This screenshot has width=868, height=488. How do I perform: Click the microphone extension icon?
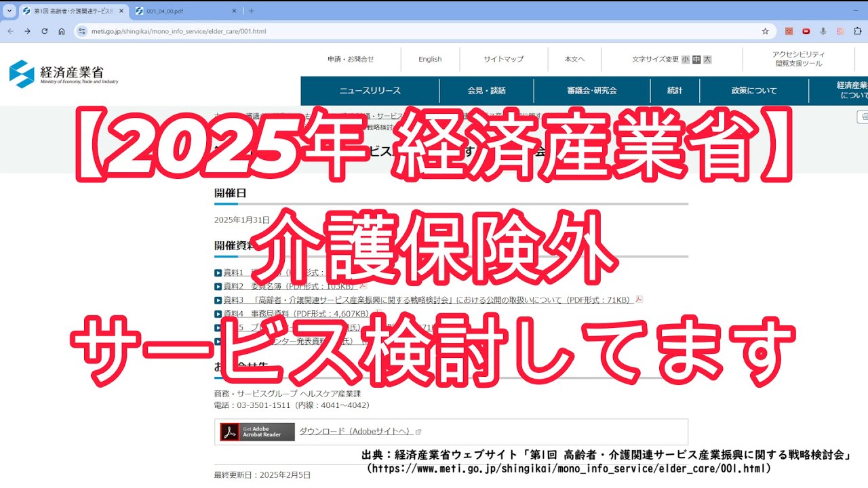823,31
